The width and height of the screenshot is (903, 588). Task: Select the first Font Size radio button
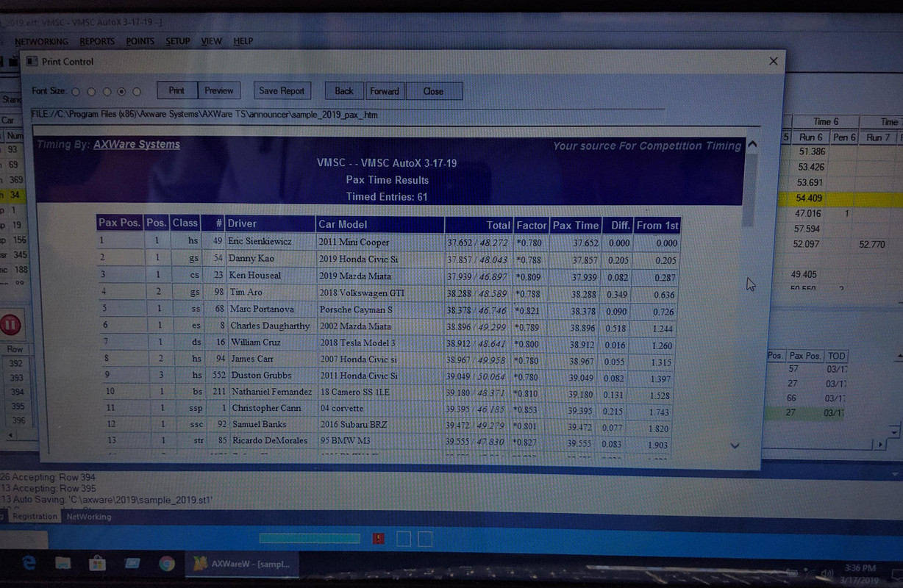(x=76, y=92)
